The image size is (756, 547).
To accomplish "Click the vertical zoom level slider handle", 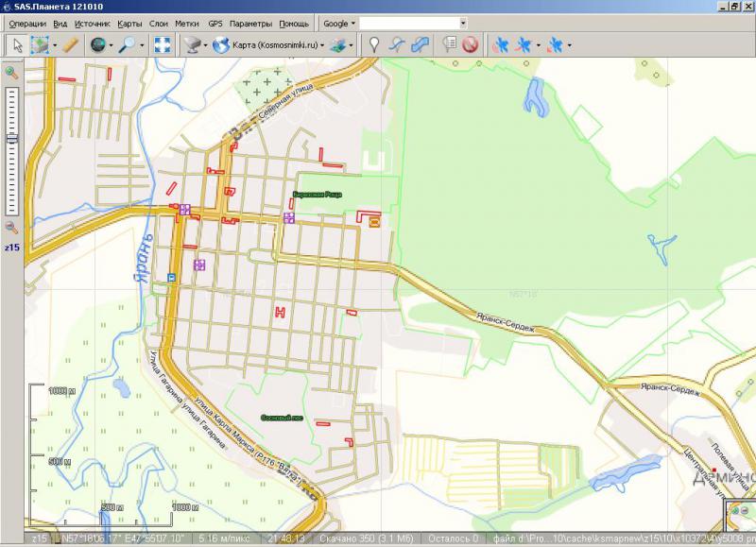I will (x=11, y=138).
